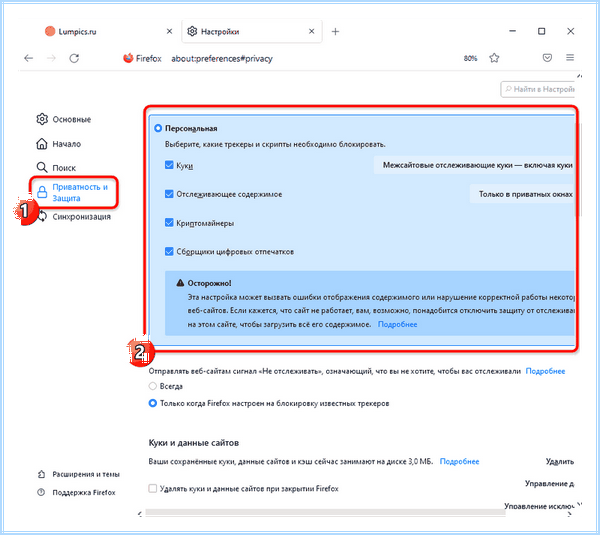Screen dimensions: 600x535
Task: Click Подробнее link after Не отслеживать text
Action: pos(545,371)
